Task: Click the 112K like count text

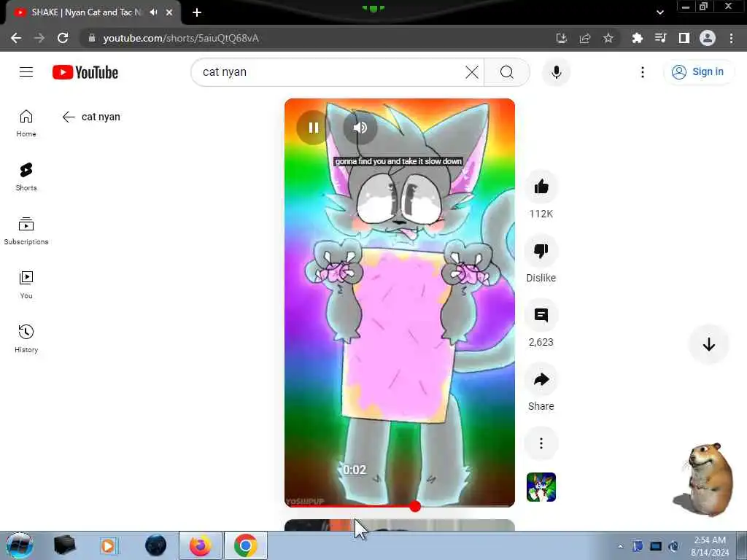Action: point(541,214)
